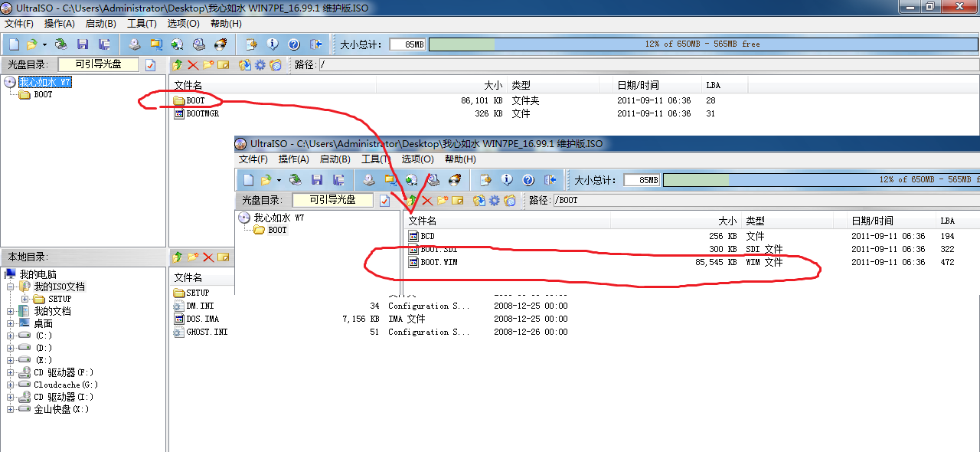Click the red X delete icon in 本地目录 toolbar
980x452 pixels.
(208, 257)
